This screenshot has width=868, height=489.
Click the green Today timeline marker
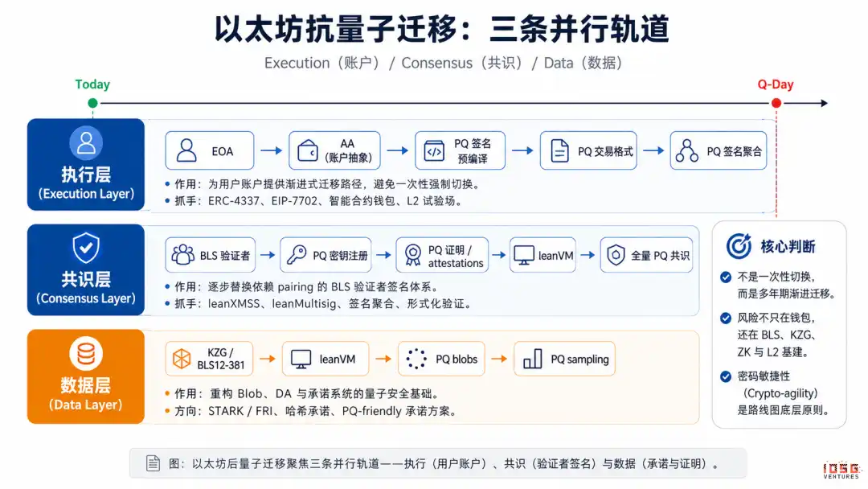(92, 103)
